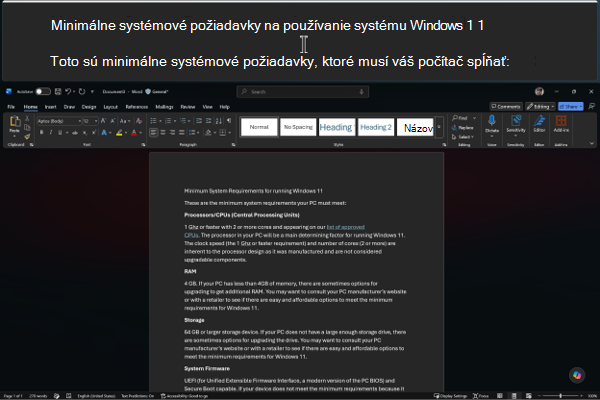Select the Format Painter brush
This screenshot has height=400, width=600.
27,136
